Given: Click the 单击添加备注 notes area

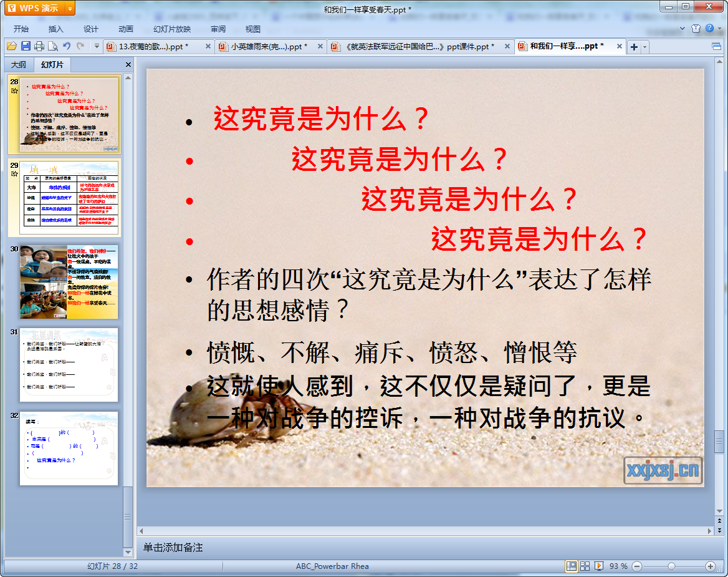Looking at the screenshot, I should point(173,548).
